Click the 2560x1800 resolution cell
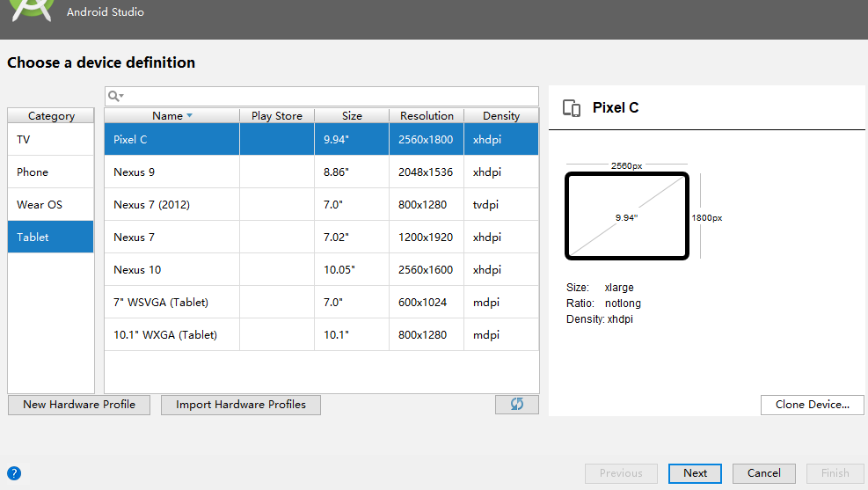This screenshot has width=868, height=490. (427, 140)
